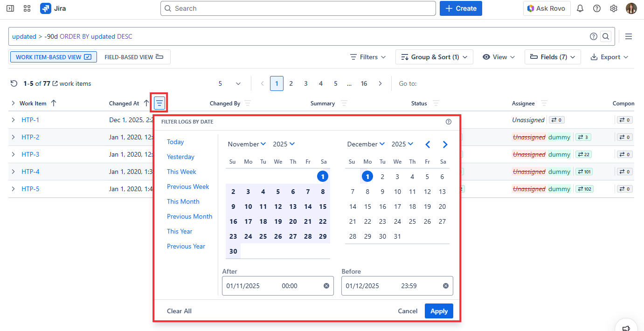Open the November month dropdown

(247, 144)
